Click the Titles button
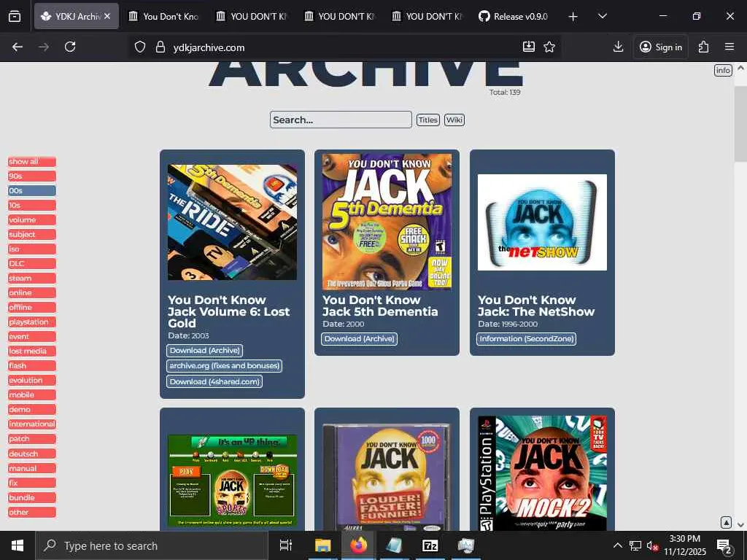 click(x=427, y=120)
